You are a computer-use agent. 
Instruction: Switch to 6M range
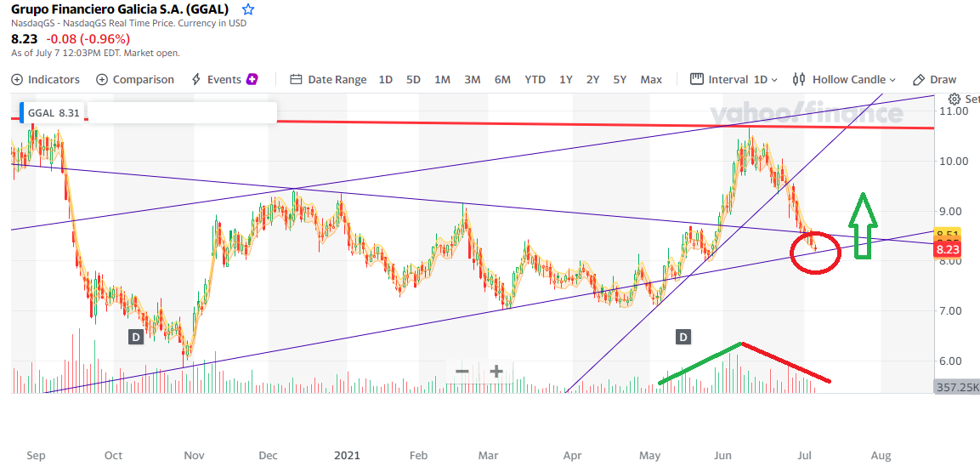(x=502, y=79)
